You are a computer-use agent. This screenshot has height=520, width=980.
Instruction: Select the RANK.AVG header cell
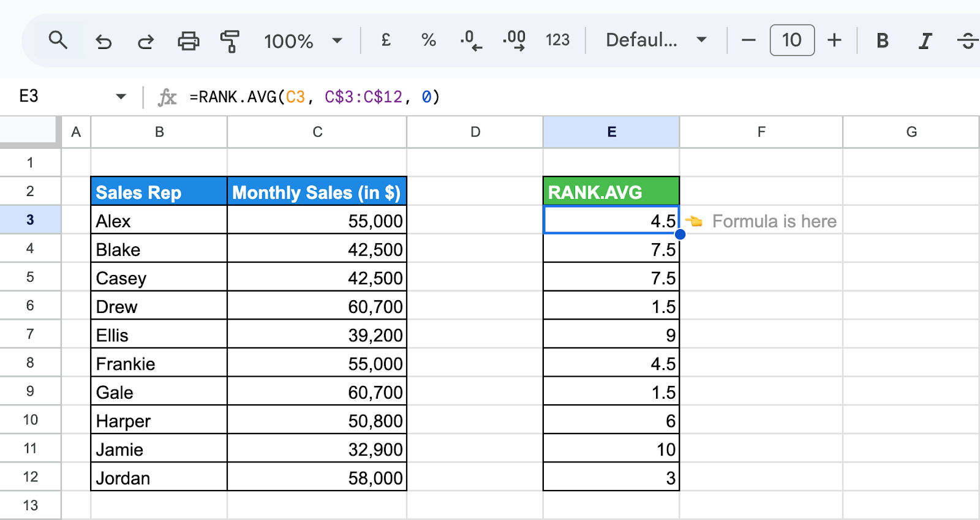pyautogui.click(x=611, y=191)
